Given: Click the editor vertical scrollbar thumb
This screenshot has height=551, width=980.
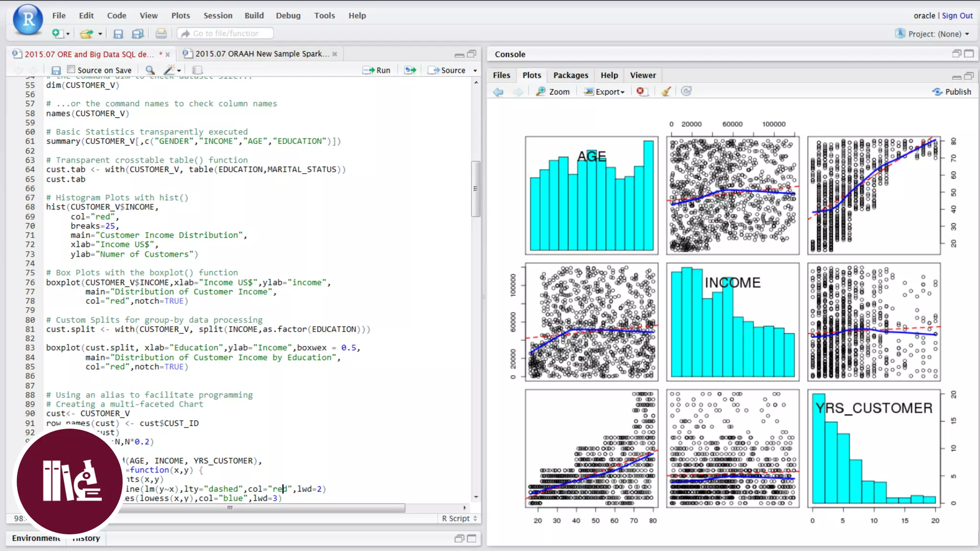Looking at the screenshot, I should coord(475,189).
